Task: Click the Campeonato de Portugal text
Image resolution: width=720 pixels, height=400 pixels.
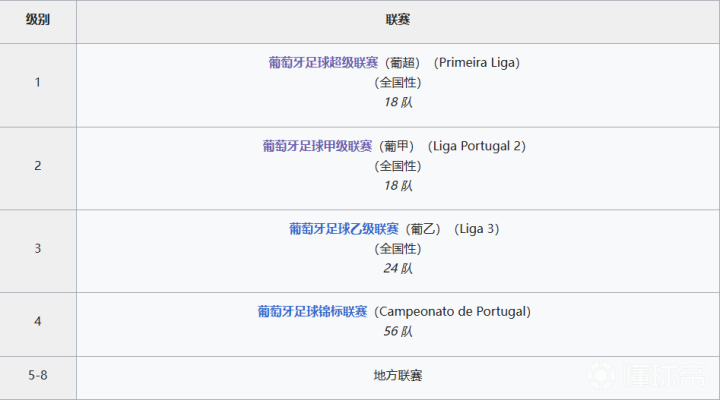Action: [451, 312]
